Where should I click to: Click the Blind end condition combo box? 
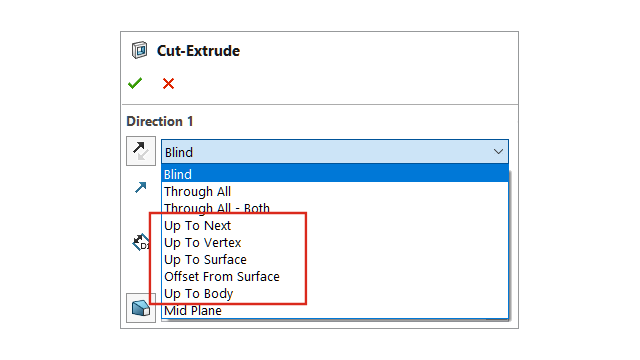pyautogui.click(x=335, y=152)
